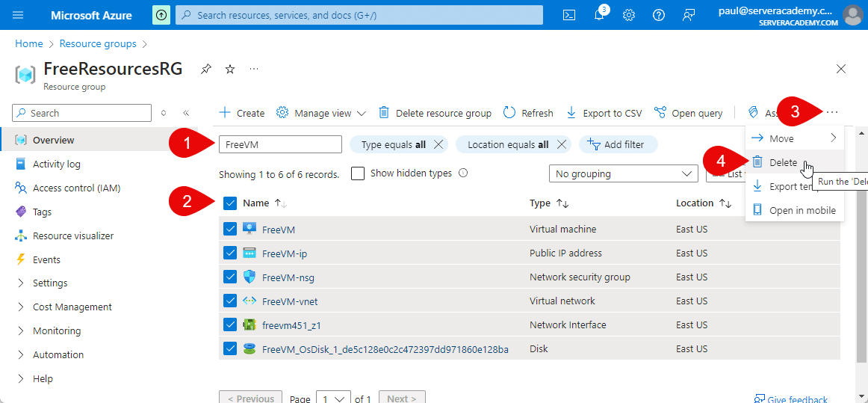Viewport: 868px width, 403px height.
Task: Open the FreeVM-vnet resource link
Action: [289, 301]
